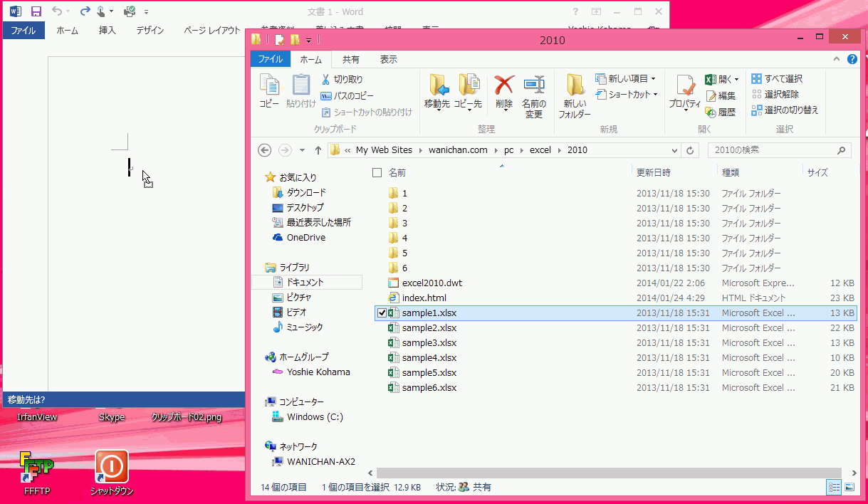Click the red Delete (削除) icon

pos(504,91)
